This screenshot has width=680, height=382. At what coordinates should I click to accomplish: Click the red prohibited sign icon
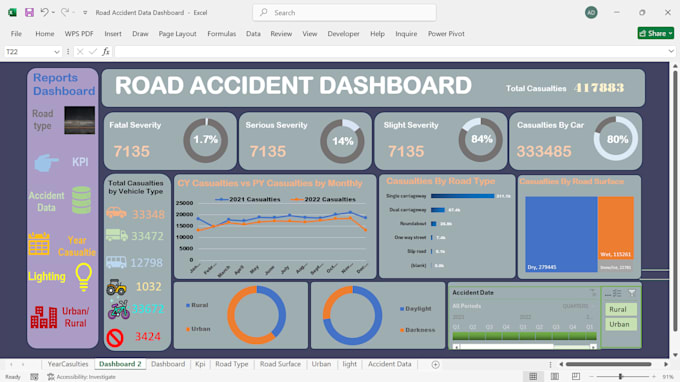click(x=115, y=338)
